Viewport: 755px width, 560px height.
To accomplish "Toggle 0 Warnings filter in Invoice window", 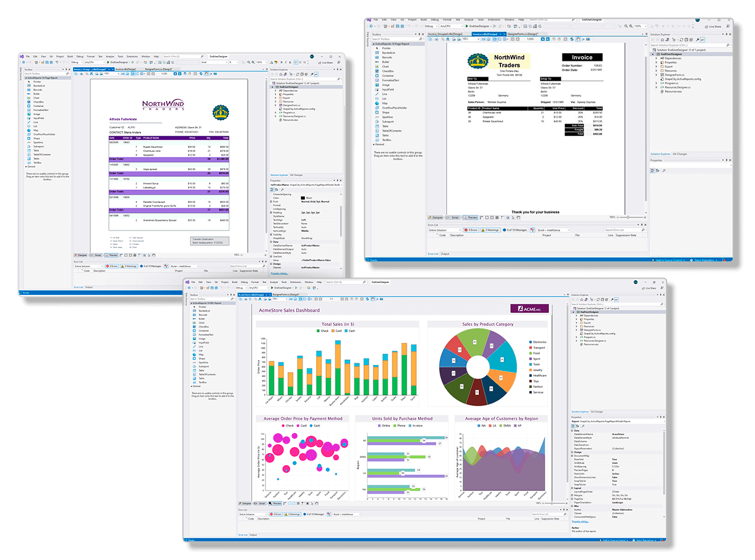I will pos(490,230).
